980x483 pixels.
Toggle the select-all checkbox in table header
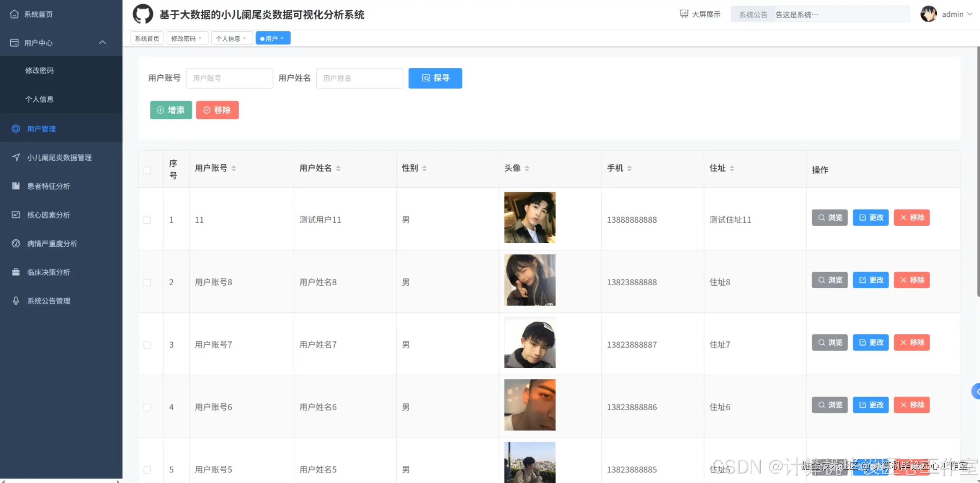pyautogui.click(x=147, y=170)
